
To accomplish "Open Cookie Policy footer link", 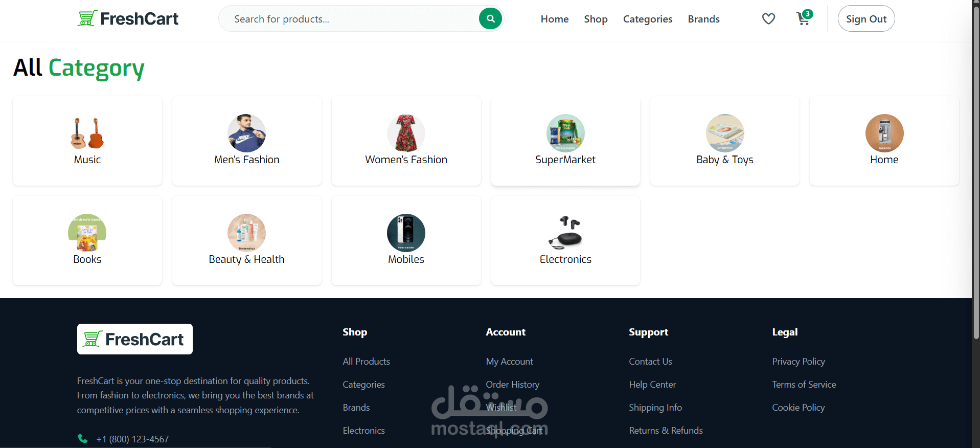I will (x=799, y=408).
